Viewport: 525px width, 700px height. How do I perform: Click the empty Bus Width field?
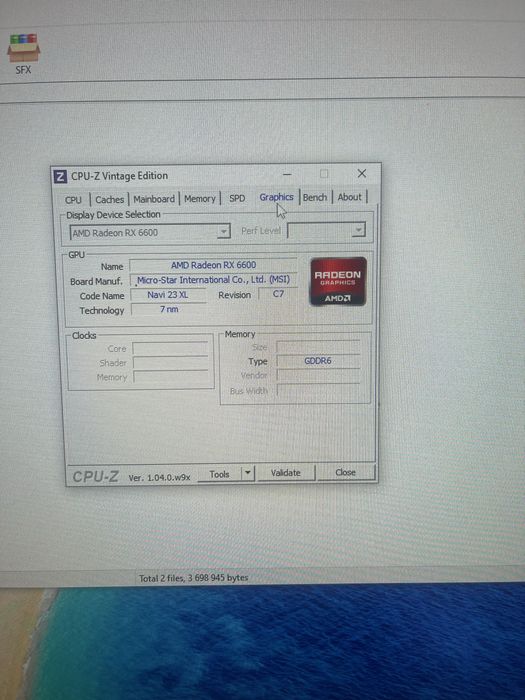[319, 391]
